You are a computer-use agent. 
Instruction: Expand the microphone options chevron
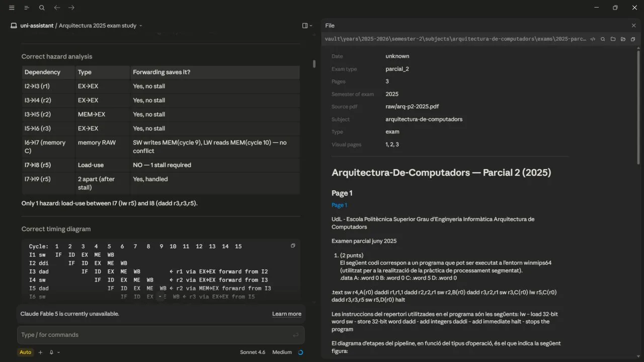click(58, 352)
